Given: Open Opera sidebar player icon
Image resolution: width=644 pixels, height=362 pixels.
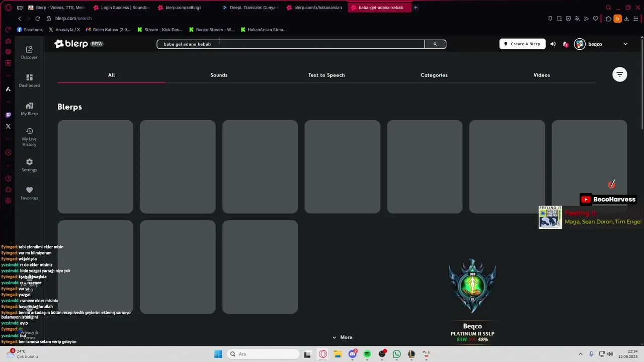Looking at the screenshot, I should 8,152.
